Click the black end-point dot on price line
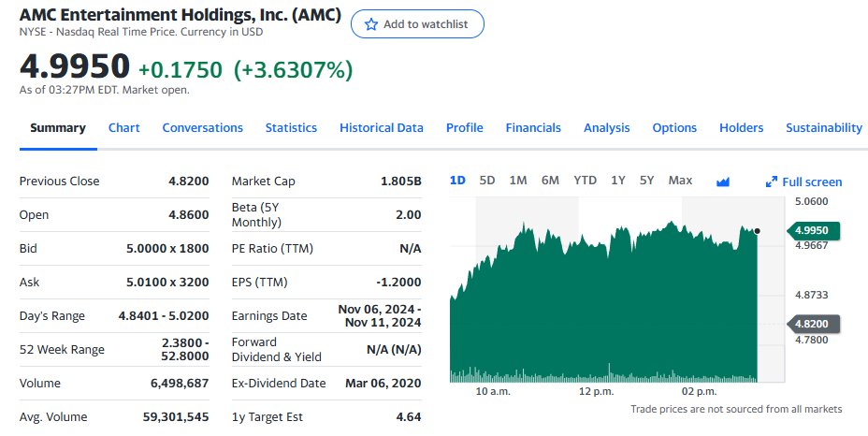868x436 pixels. click(758, 231)
